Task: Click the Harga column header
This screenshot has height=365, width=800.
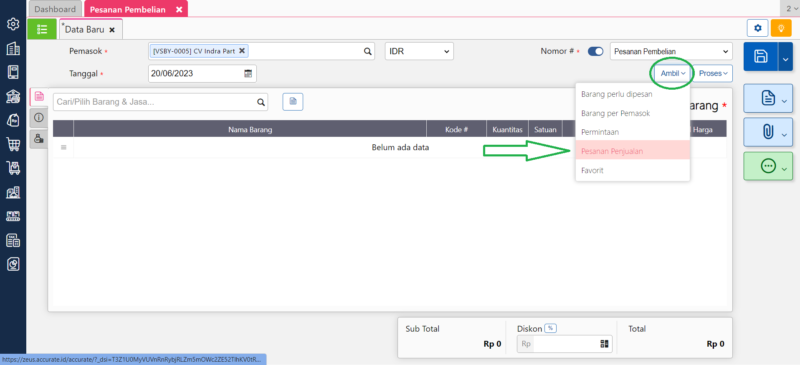Action: tap(703, 130)
